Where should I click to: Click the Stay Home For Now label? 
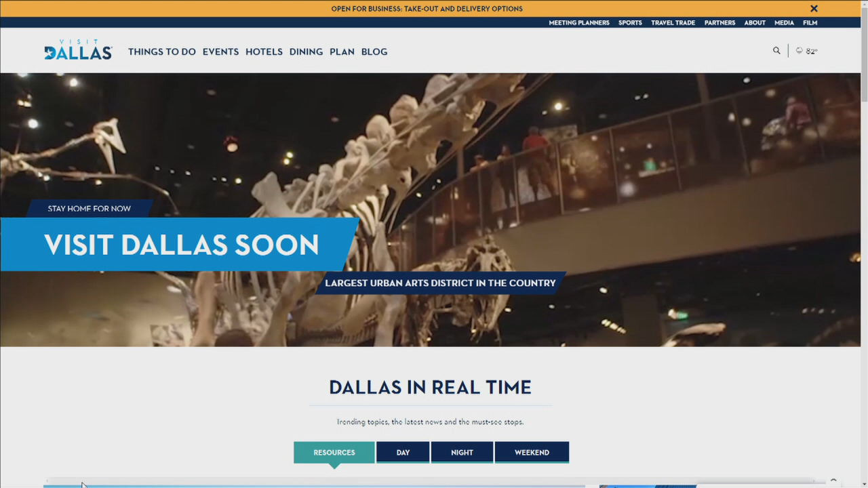pyautogui.click(x=89, y=209)
